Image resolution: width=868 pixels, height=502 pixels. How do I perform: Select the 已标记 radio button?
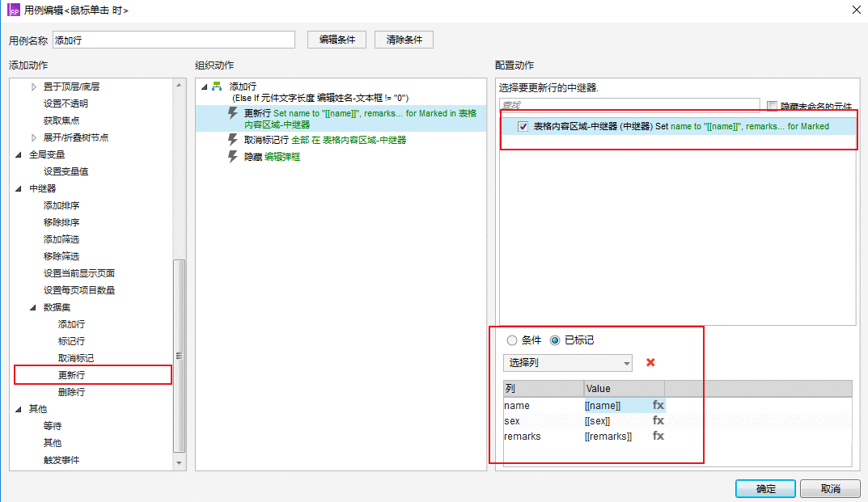click(x=555, y=340)
